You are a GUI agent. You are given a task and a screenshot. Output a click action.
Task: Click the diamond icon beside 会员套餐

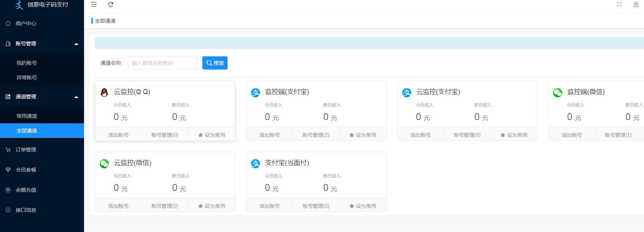8,170
